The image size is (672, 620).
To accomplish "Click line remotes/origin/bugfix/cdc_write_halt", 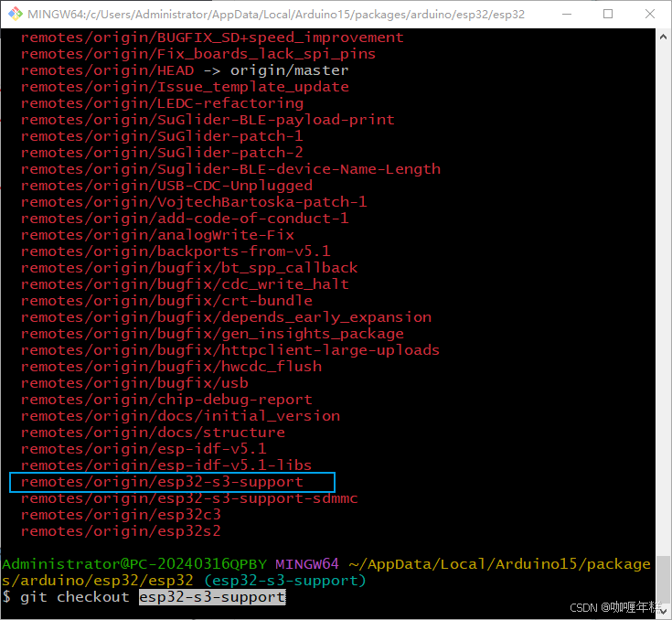I will 185,284.
